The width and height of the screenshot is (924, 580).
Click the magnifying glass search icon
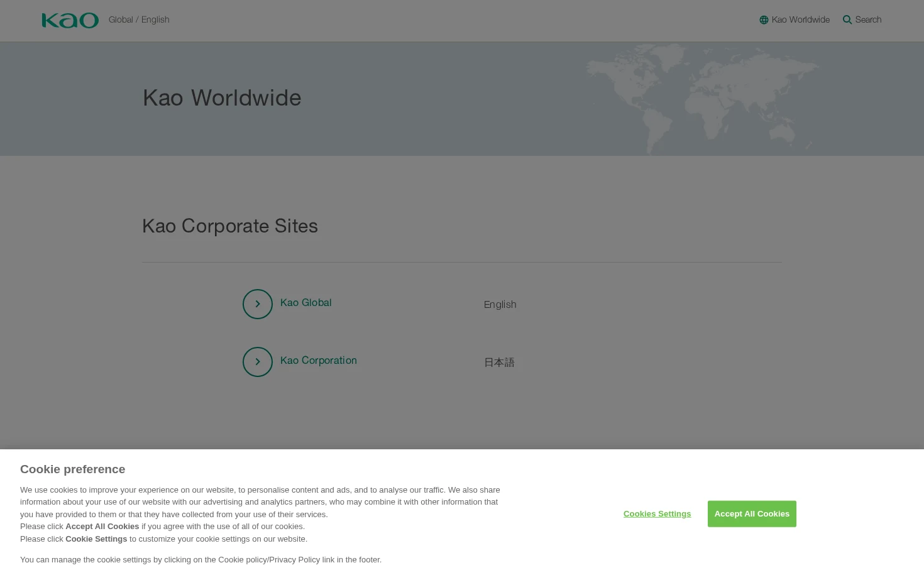coord(847,20)
